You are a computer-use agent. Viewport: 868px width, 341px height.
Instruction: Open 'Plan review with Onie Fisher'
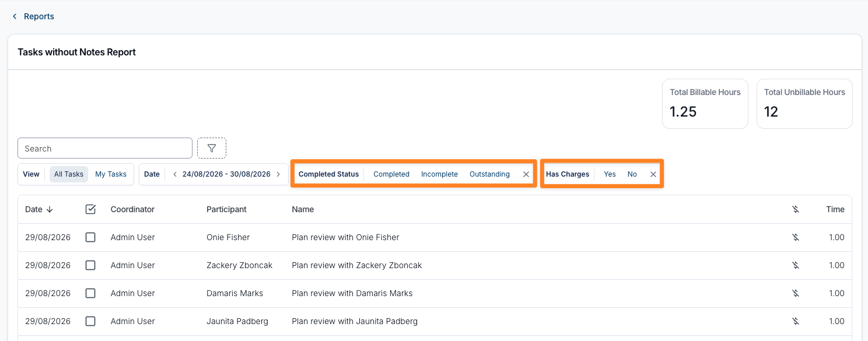[x=345, y=237]
